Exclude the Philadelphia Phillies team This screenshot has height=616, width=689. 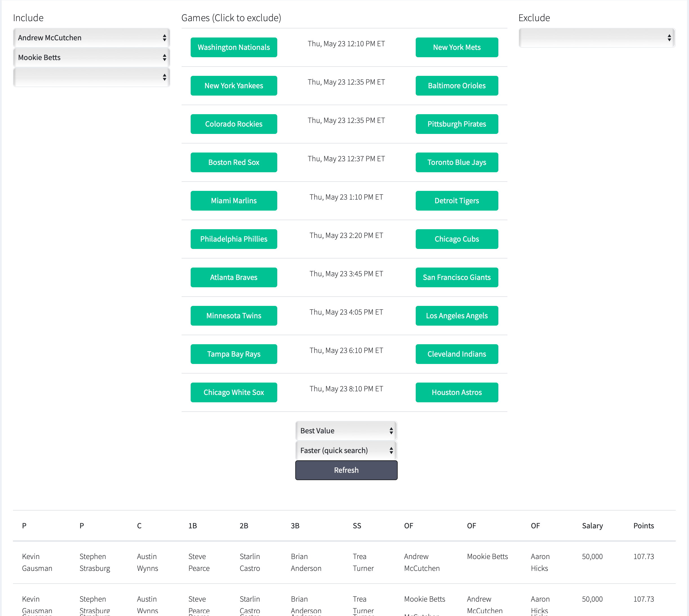pos(234,239)
